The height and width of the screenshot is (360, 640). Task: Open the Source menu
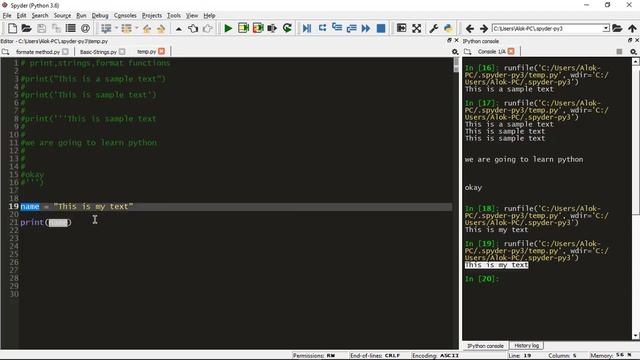click(x=62, y=16)
